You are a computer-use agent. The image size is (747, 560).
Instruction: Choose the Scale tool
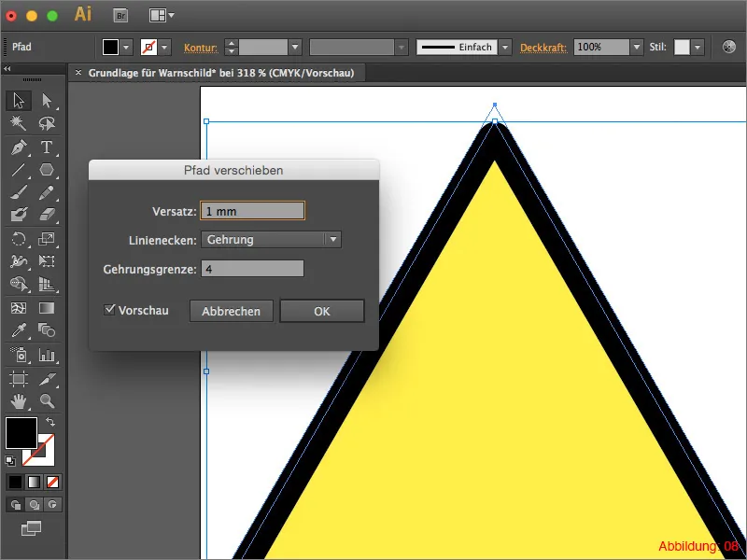46,238
